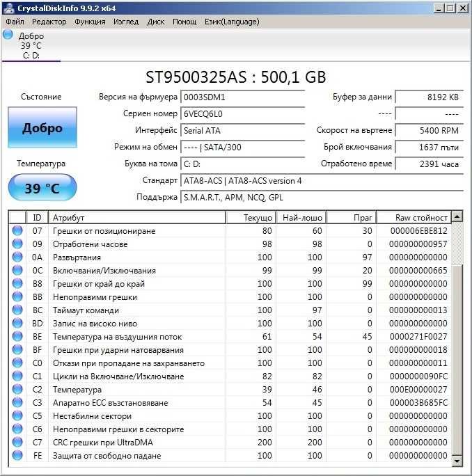Image resolution: width=472 pixels, height=476 pixels.
Task: Select the Температура на въздушния поток text
Action: [117, 337]
